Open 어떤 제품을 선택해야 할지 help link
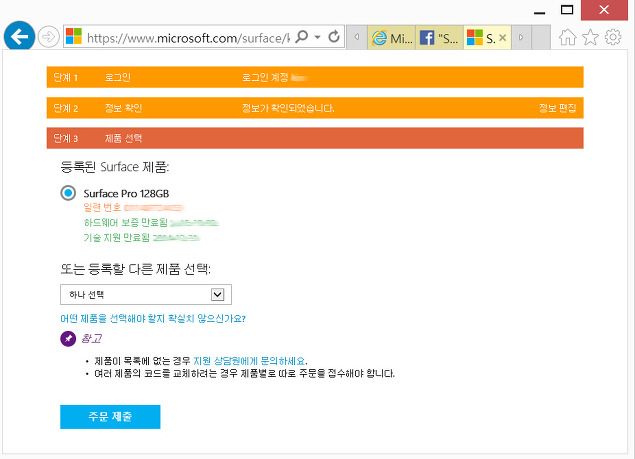The image size is (635, 459). (x=153, y=318)
